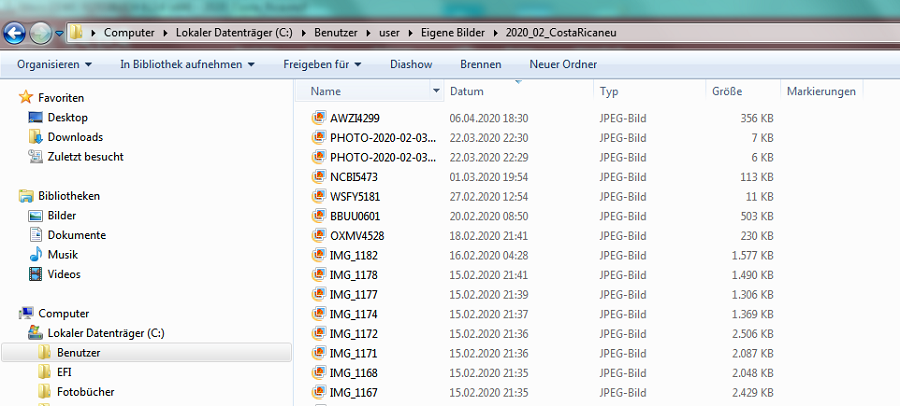
Task: Open the recent locations dropdown arrow
Action: tap(59, 34)
